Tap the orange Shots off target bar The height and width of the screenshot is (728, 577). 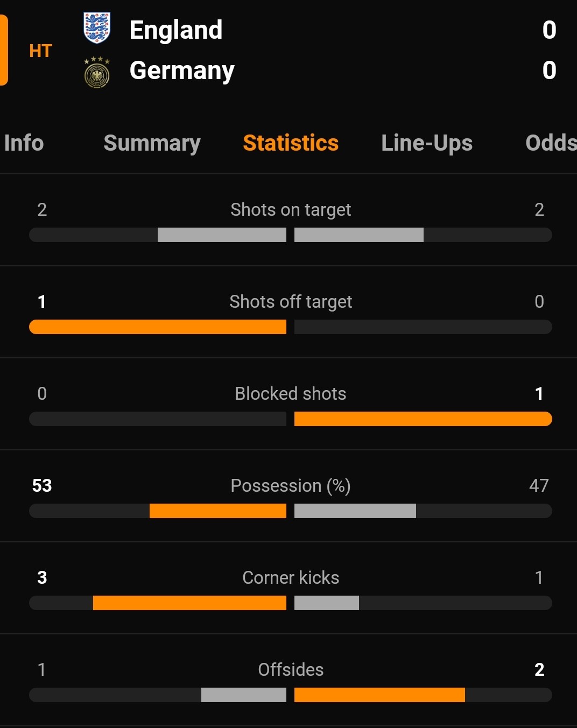click(158, 327)
